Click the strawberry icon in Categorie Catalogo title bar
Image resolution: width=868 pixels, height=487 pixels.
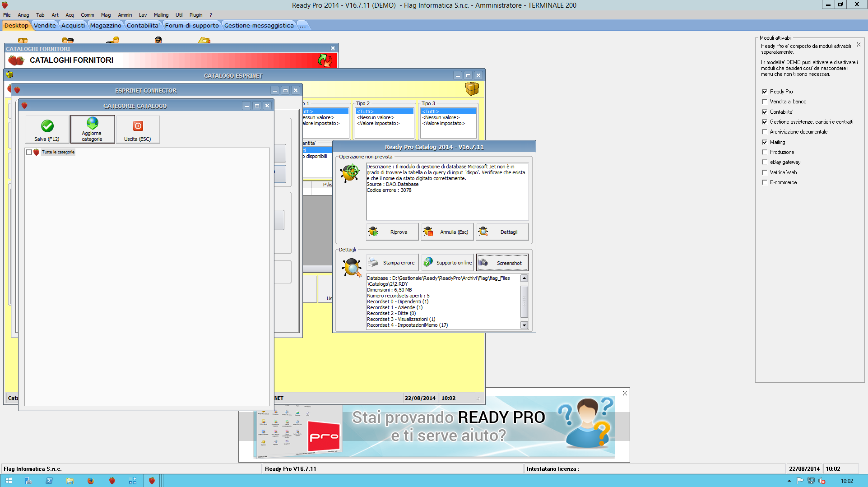coord(24,106)
